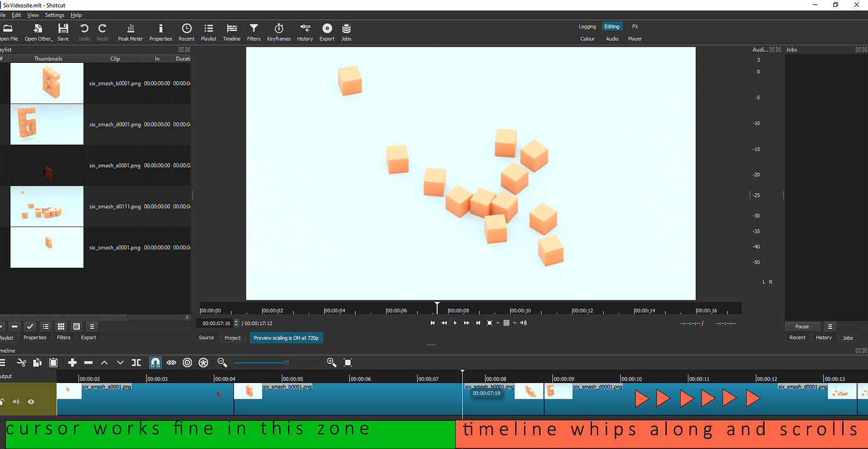
Task: Toggle timeline snapping magnet button
Action: tap(155, 362)
